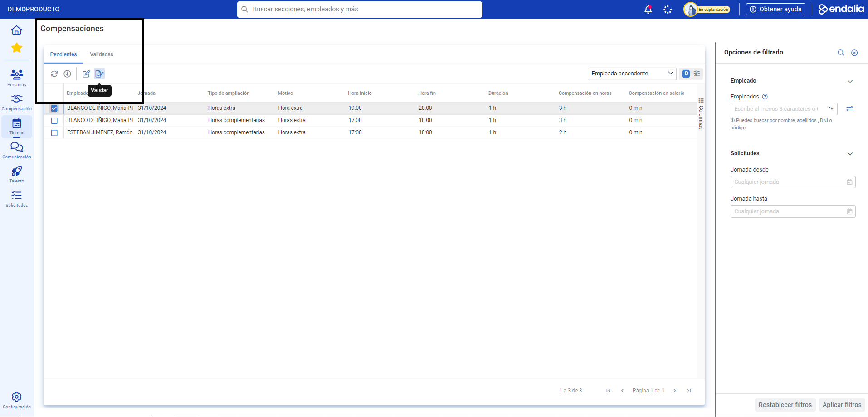868x417 pixels.
Task: Close the filter options panel
Action: pyautogui.click(x=854, y=53)
